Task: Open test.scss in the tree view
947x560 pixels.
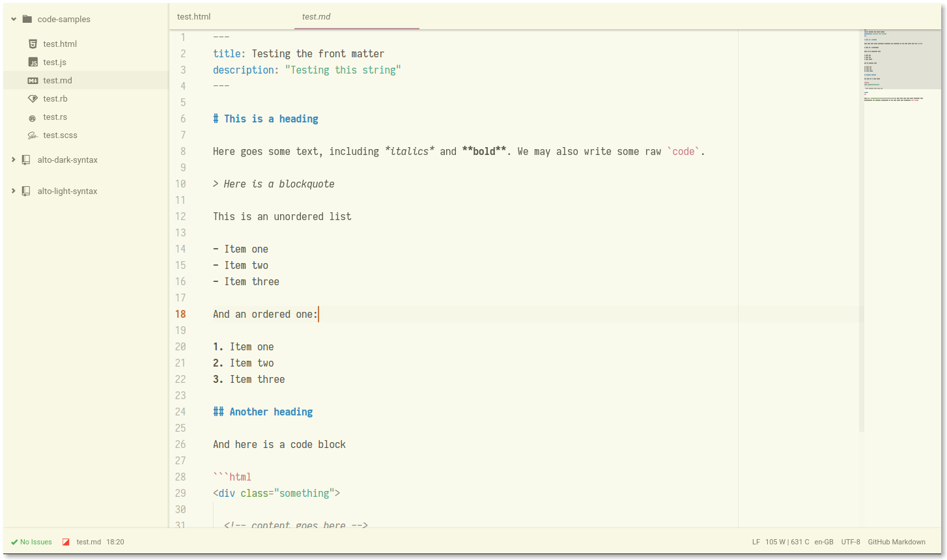Action: click(60, 135)
